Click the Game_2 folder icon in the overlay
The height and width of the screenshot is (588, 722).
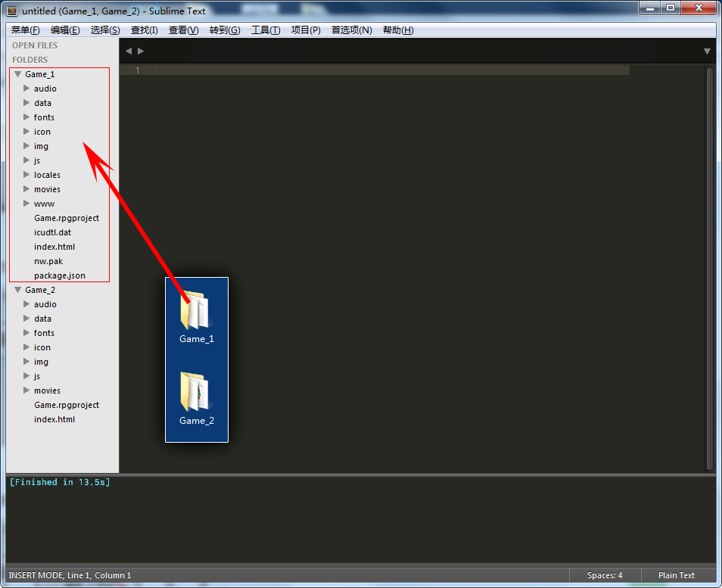coord(195,391)
